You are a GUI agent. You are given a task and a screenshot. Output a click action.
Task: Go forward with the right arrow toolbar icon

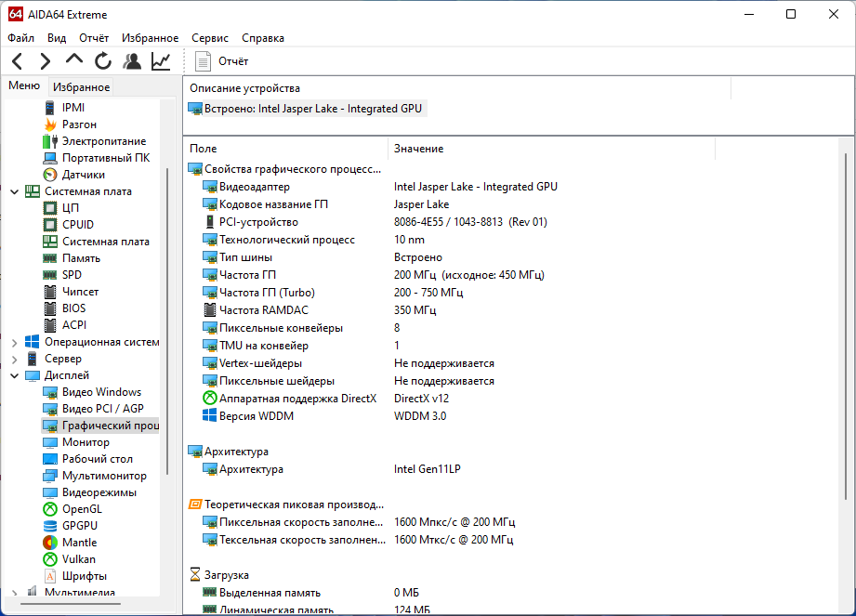pos(46,60)
